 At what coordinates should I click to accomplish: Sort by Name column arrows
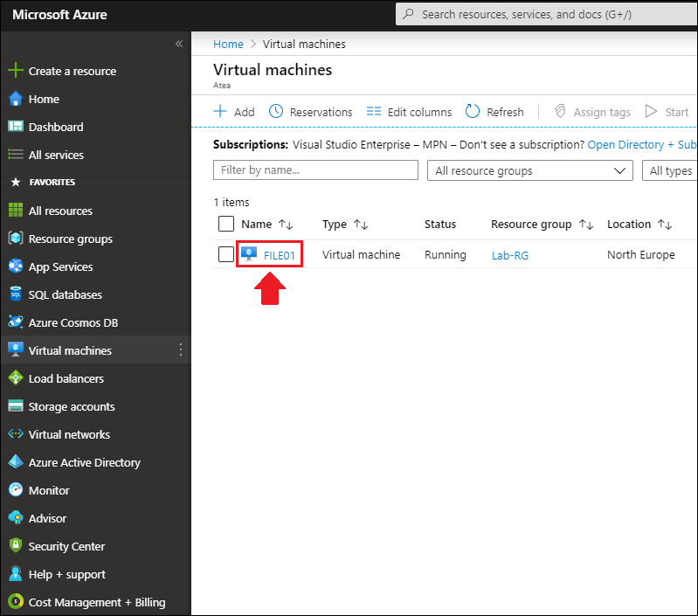pos(286,225)
